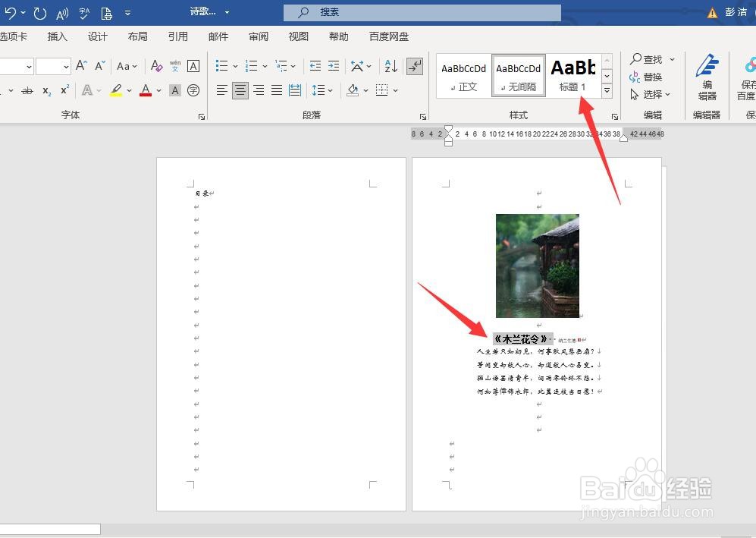Open the Editor tool in ribbon
This screenshot has height=538, width=756.
pos(707,77)
